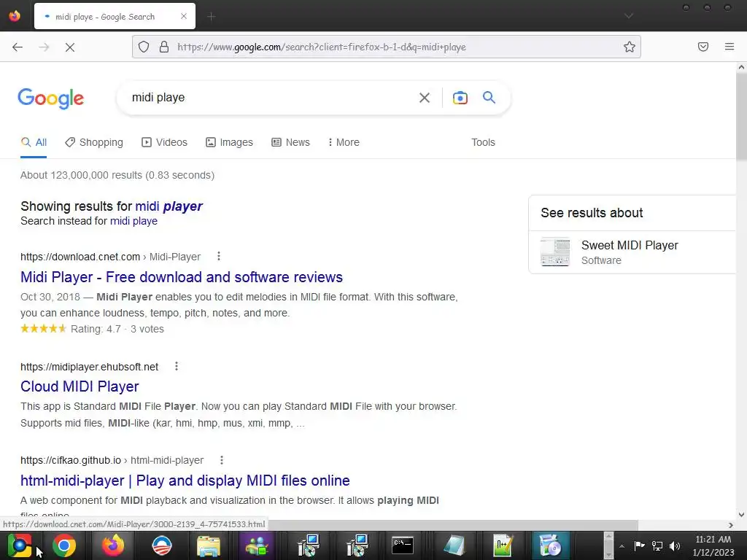This screenshot has width=747, height=560.
Task: Open the Notepad++ taskbar icon
Action: coord(503,545)
